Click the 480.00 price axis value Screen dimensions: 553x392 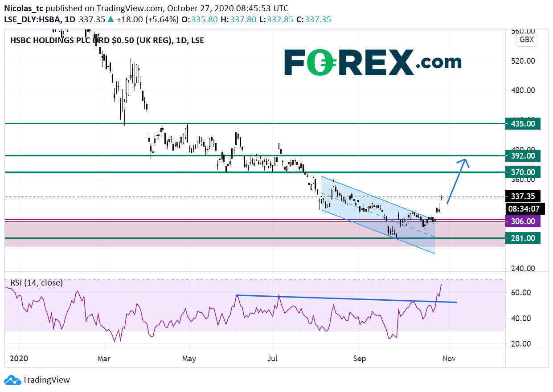click(x=523, y=90)
